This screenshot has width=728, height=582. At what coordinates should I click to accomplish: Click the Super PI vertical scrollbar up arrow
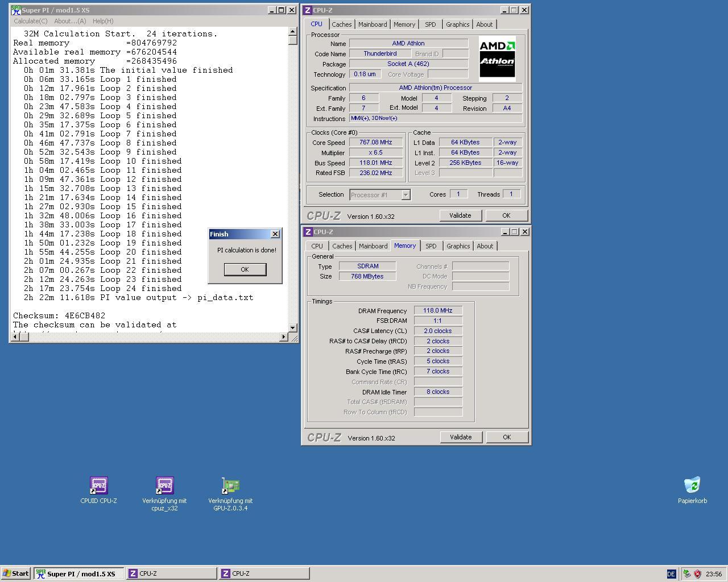[293, 31]
